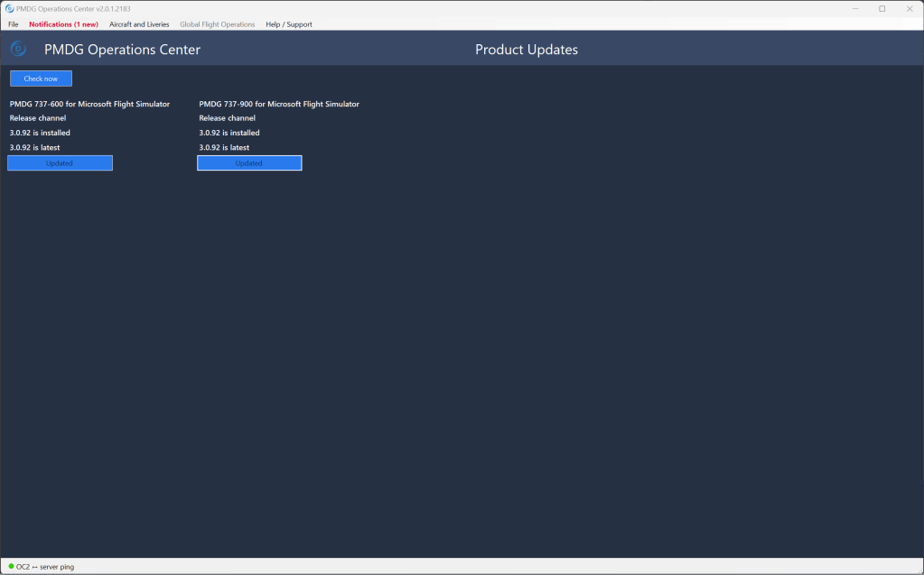Click Release channel label for 737-600
The height and width of the screenshot is (575, 924).
pos(38,118)
